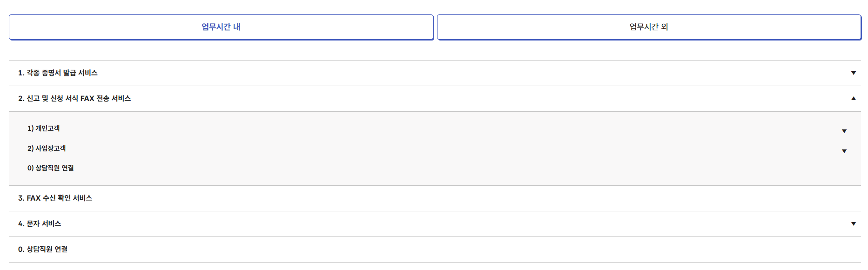Switch to the 업무시간 내 tab
The height and width of the screenshot is (270, 868).
(221, 27)
